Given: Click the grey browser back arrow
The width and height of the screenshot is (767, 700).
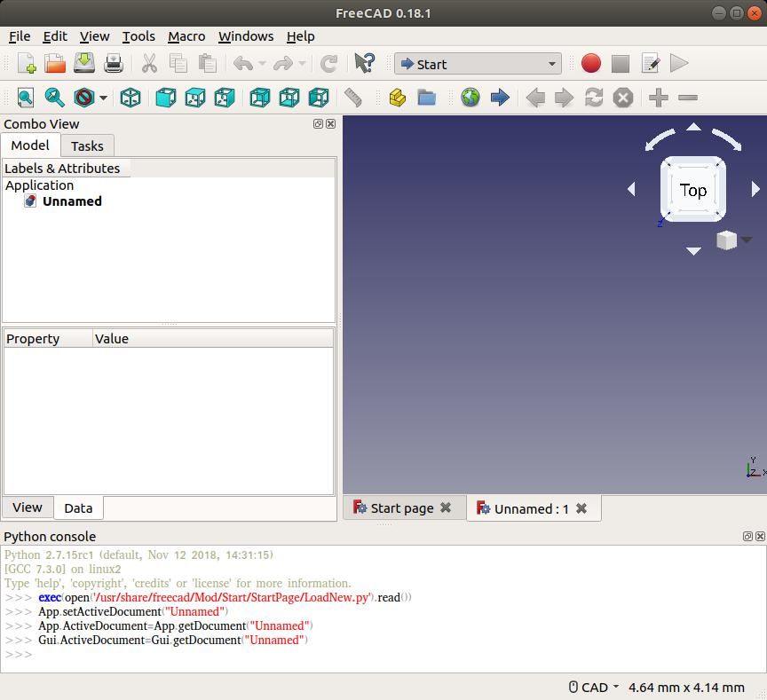Looking at the screenshot, I should click(x=535, y=98).
